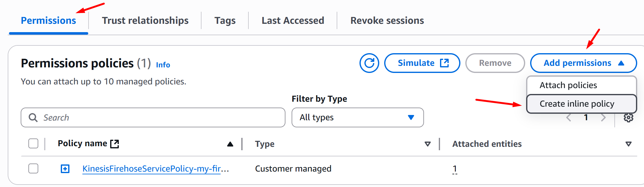The width and height of the screenshot is (644, 187).
Task: Click the Simulate button
Action: (422, 63)
